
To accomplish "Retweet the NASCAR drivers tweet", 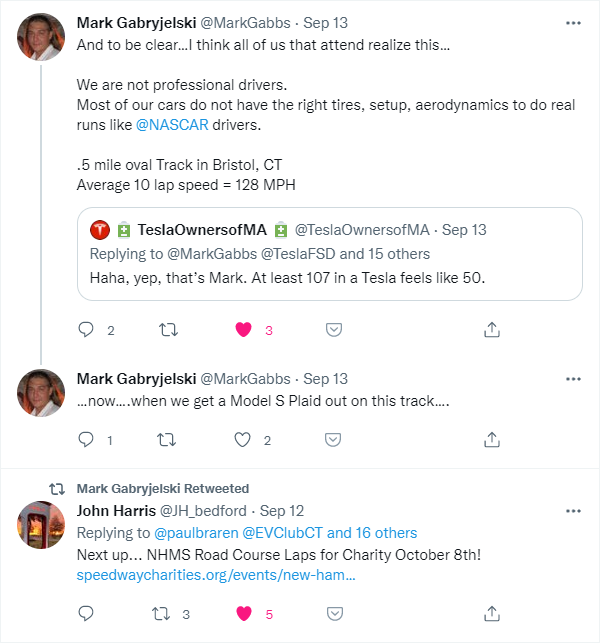I will [168, 330].
